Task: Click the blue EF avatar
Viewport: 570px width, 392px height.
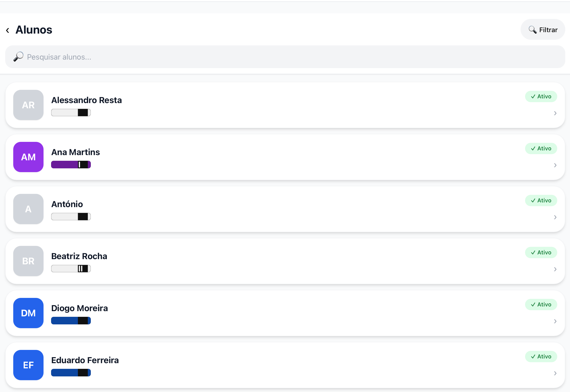Action: click(28, 365)
